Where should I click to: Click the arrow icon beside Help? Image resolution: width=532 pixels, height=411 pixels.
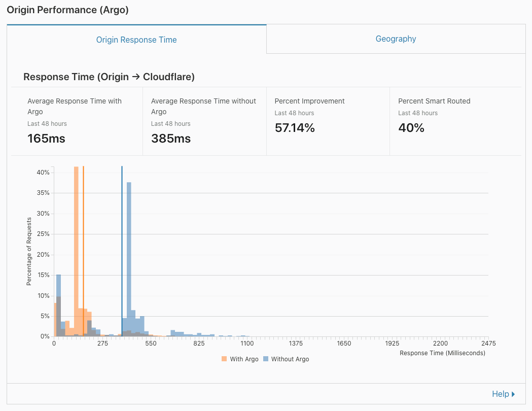coord(513,394)
